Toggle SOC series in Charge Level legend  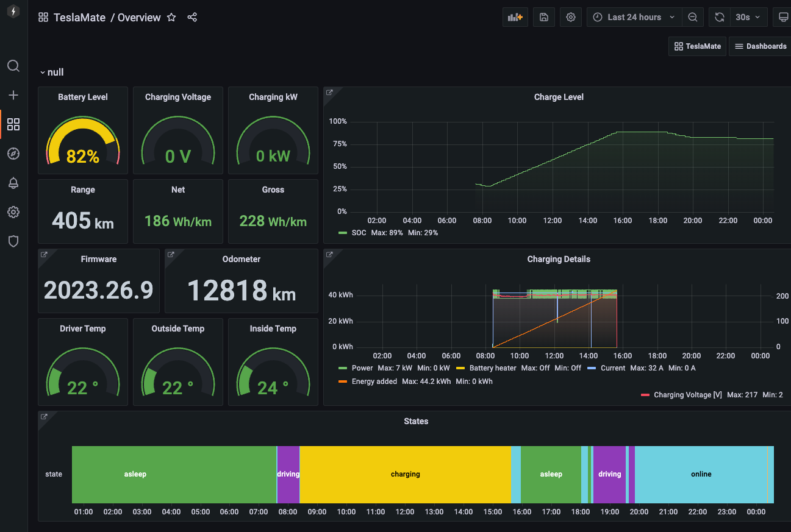coord(359,233)
